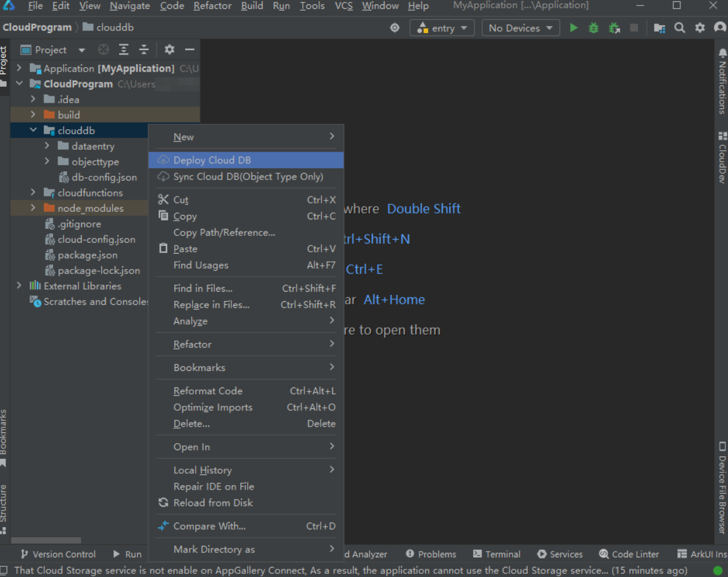
Task: Click the gray Stop square icon
Action: (634, 28)
